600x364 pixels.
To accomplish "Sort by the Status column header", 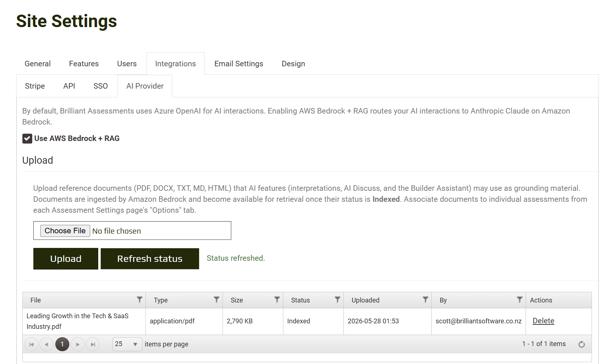I will (x=301, y=300).
